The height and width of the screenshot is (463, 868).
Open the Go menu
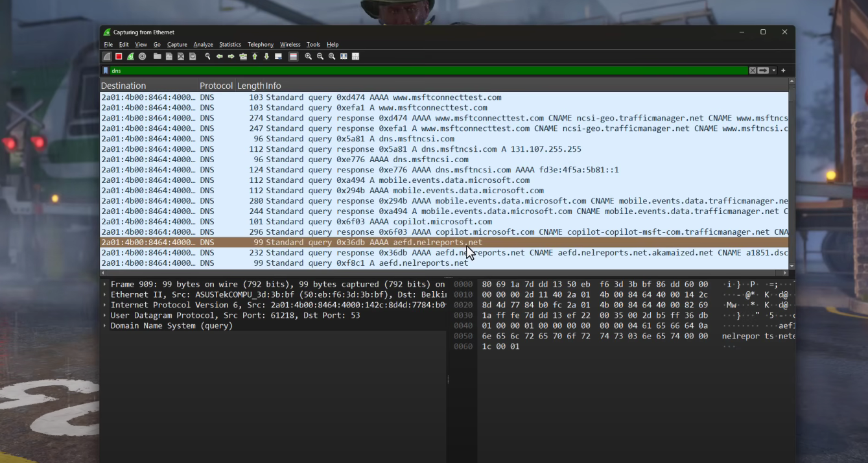click(x=157, y=45)
